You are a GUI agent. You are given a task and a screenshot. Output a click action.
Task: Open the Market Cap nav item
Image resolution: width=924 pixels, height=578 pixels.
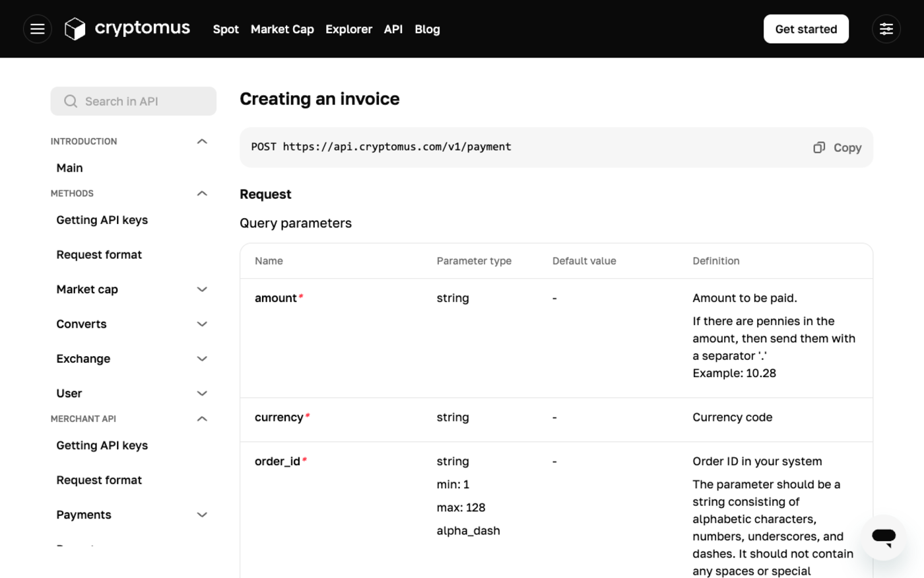point(282,29)
